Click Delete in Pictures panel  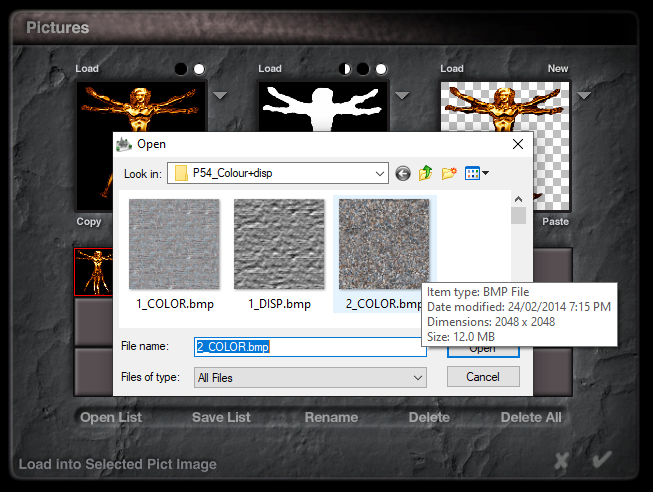[x=429, y=417]
